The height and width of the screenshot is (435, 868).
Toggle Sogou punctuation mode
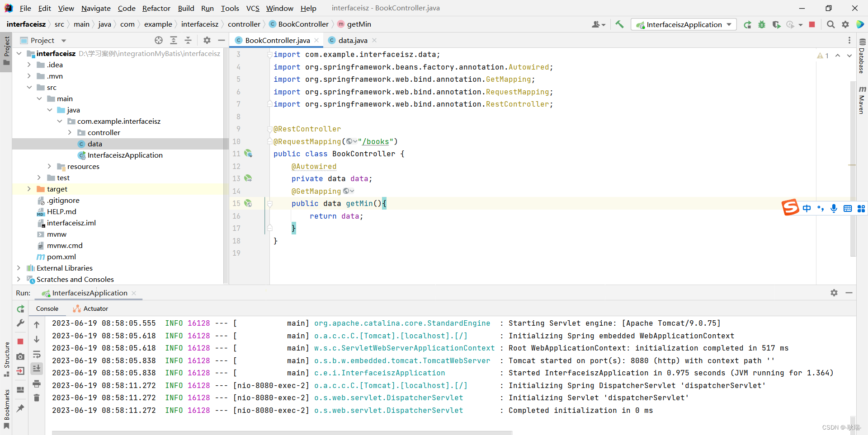(821, 208)
